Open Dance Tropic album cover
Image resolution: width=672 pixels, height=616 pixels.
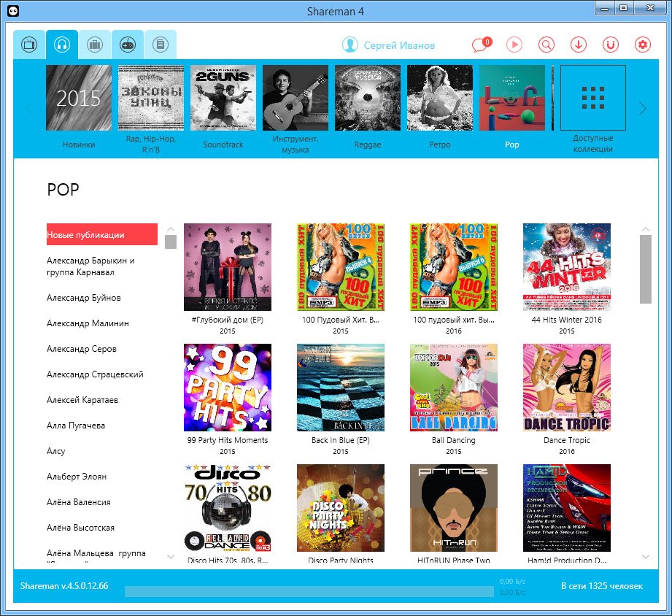tap(567, 388)
